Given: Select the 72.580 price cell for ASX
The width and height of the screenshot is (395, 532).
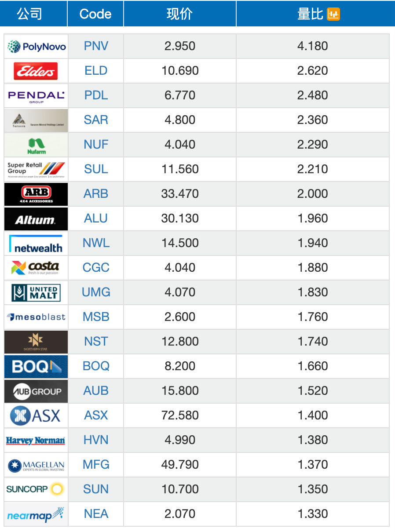Looking at the screenshot, I should pyautogui.click(x=180, y=415).
